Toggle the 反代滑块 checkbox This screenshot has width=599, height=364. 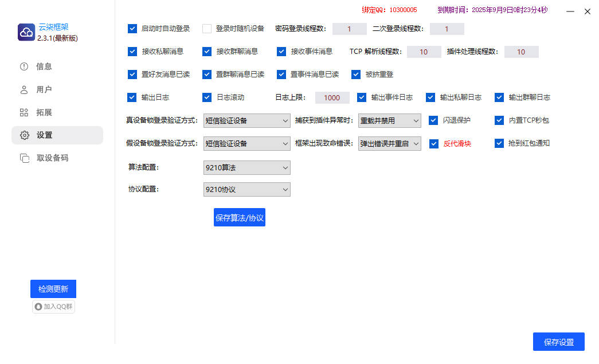[434, 143]
